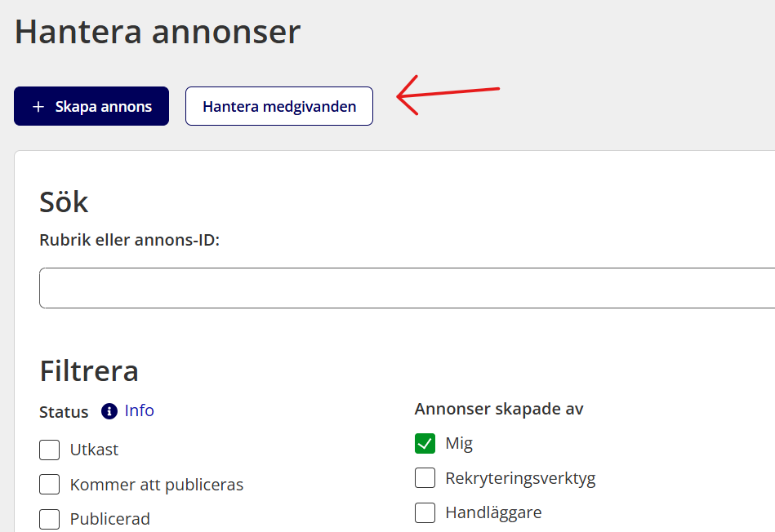Toggle the Rekryteringsverktyg checkbox
The image size is (775, 532).
pos(425,478)
